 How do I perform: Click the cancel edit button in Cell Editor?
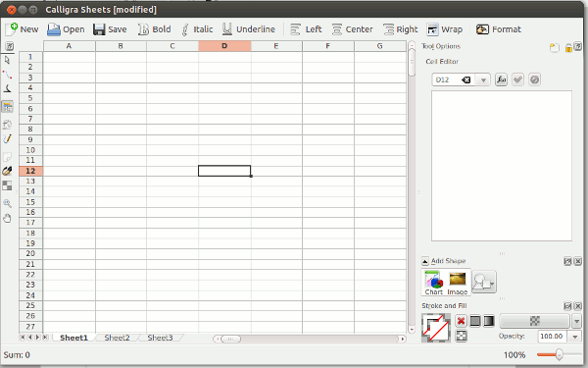[534, 79]
